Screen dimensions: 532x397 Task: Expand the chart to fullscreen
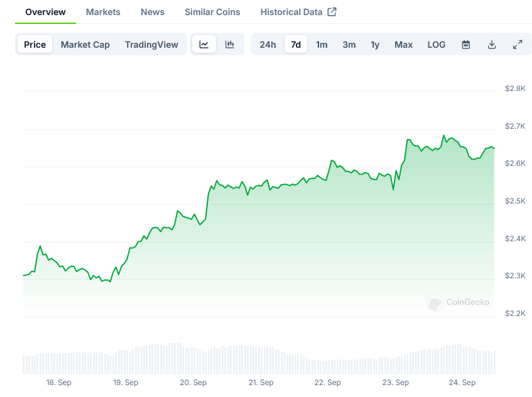click(x=518, y=45)
